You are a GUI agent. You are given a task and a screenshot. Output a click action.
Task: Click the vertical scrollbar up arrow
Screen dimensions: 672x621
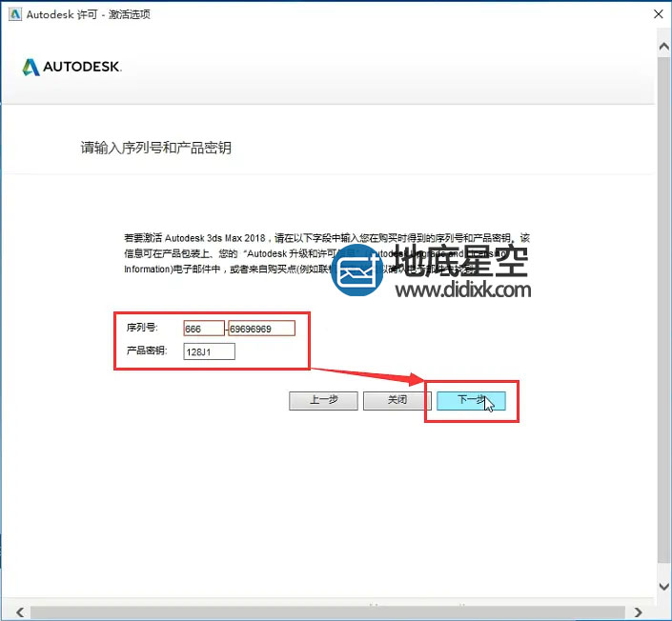[663, 47]
